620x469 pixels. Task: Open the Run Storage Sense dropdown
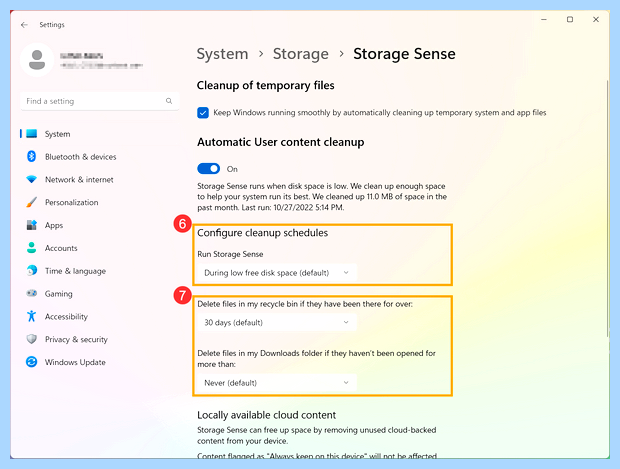point(277,273)
